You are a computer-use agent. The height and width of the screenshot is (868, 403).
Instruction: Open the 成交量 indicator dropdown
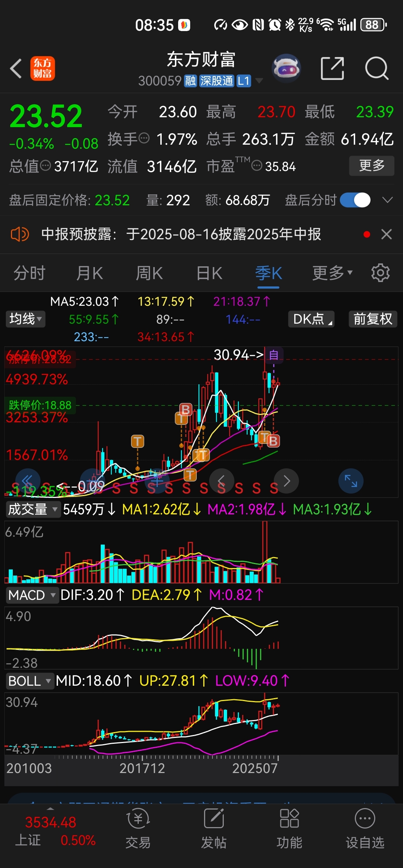[32, 509]
